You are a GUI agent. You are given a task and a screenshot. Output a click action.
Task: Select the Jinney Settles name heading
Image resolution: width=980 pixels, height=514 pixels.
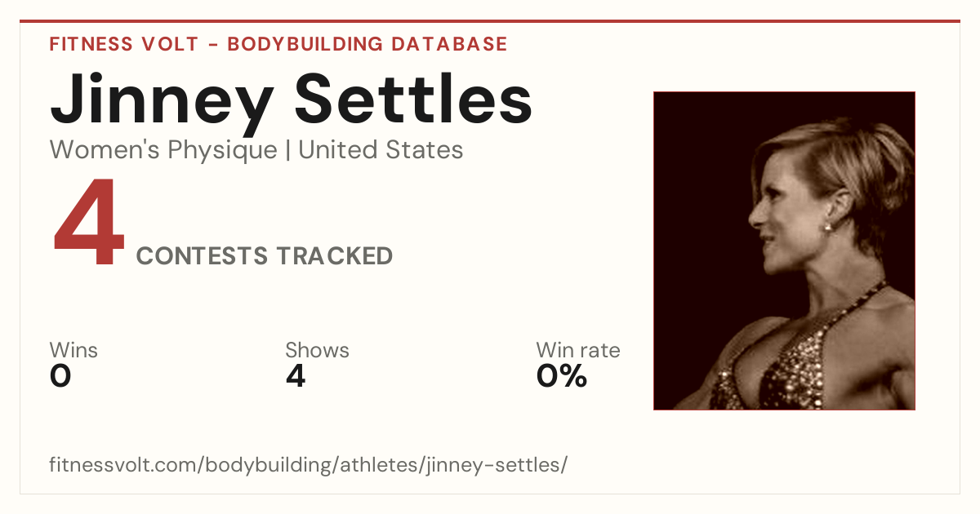[x=292, y=100]
